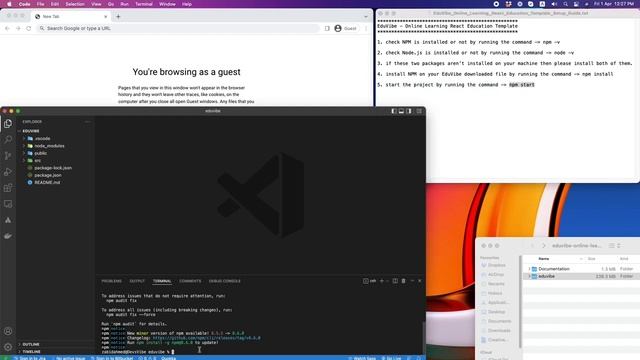The height and width of the screenshot is (360, 640).
Task: Toggle VS Code bottom panel layout
Action: (x=401, y=111)
